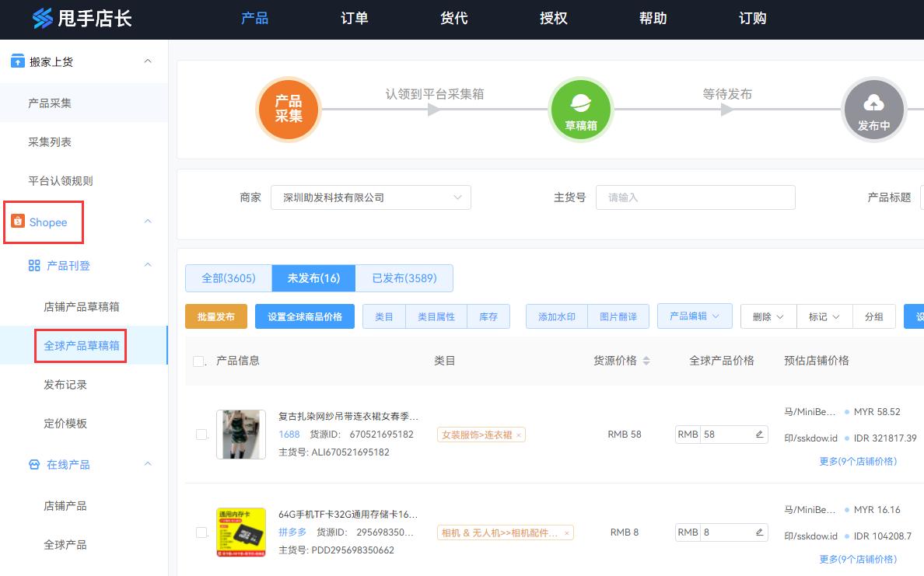This screenshot has width=924, height=576.
Task: Click the 在线产品 store icon
Action: pos(33,464)
